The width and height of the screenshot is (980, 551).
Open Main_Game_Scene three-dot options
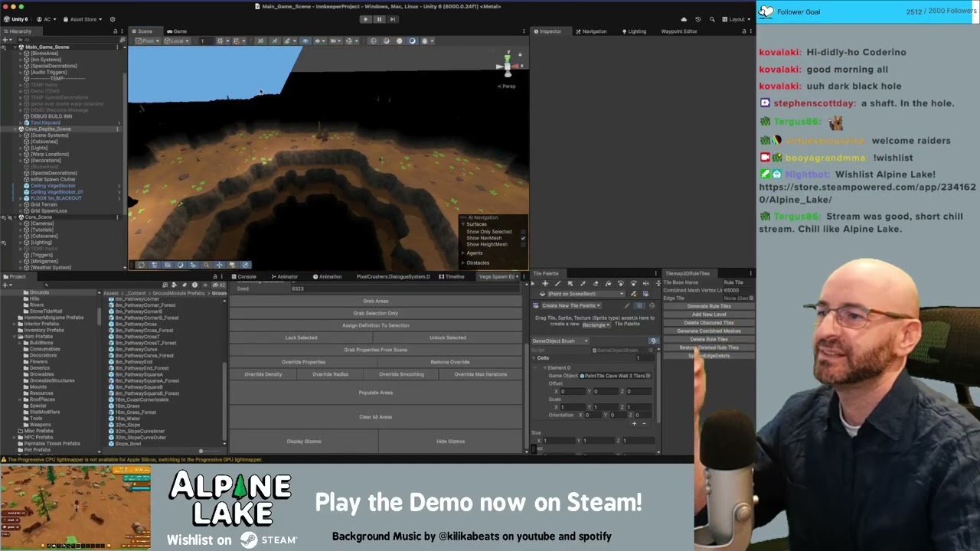117,47
